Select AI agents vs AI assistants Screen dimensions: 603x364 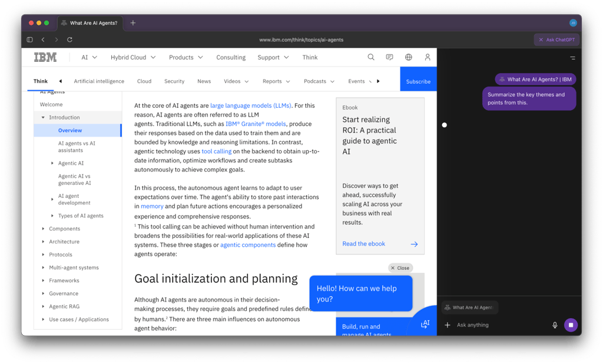[x=77, y=147]
